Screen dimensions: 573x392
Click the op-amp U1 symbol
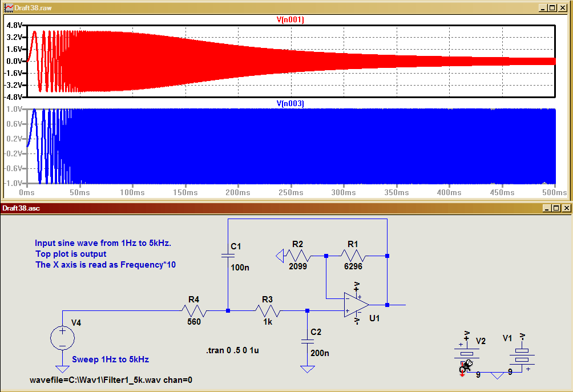click(x=356, y=304)
